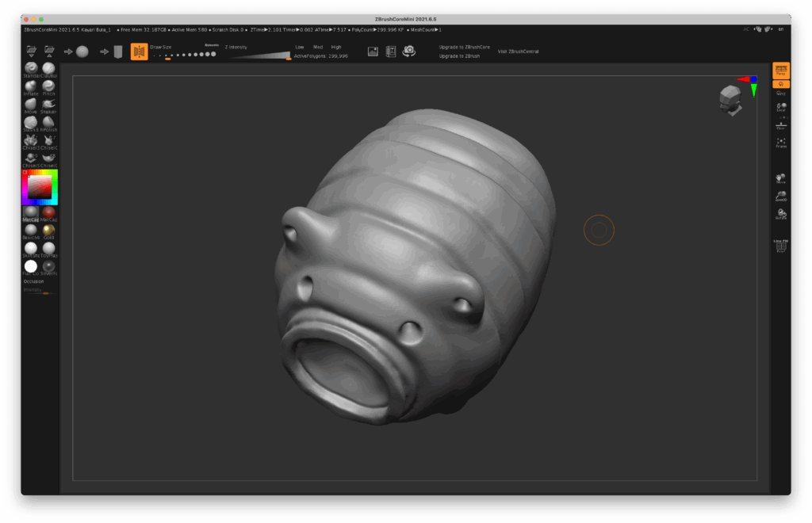Choose the SilverFoil material
This screenshot has width=812, height=523.
pyautogui.click(x=48, y=268)
